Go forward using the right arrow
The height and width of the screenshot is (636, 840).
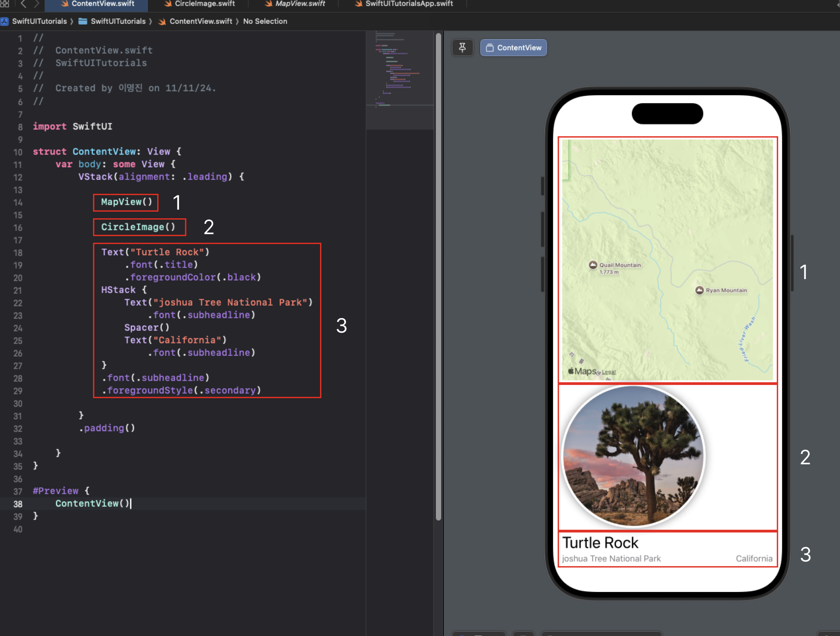click(36, 4)
